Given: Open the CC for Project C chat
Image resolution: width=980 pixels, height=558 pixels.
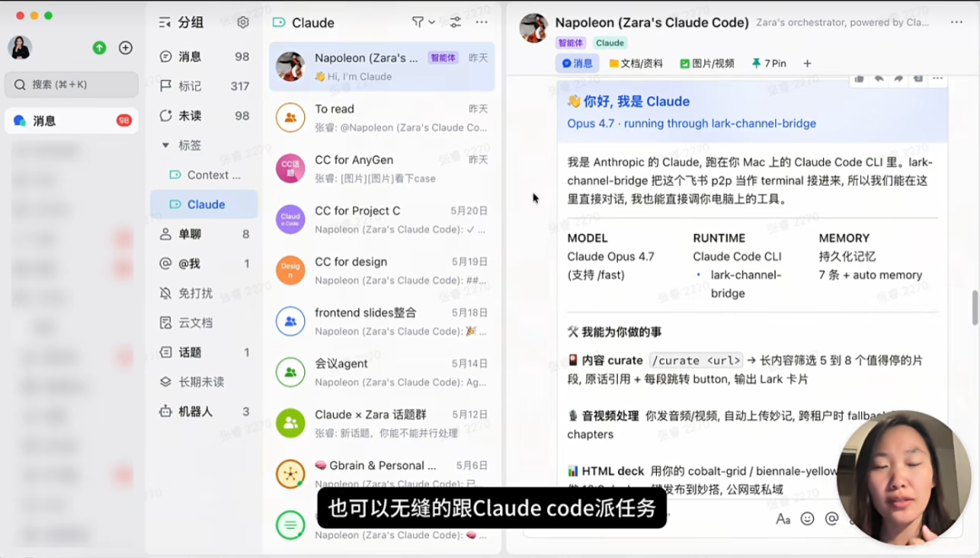Looking at the screenshot, I should pyautogui.click(x=382, y=220).
